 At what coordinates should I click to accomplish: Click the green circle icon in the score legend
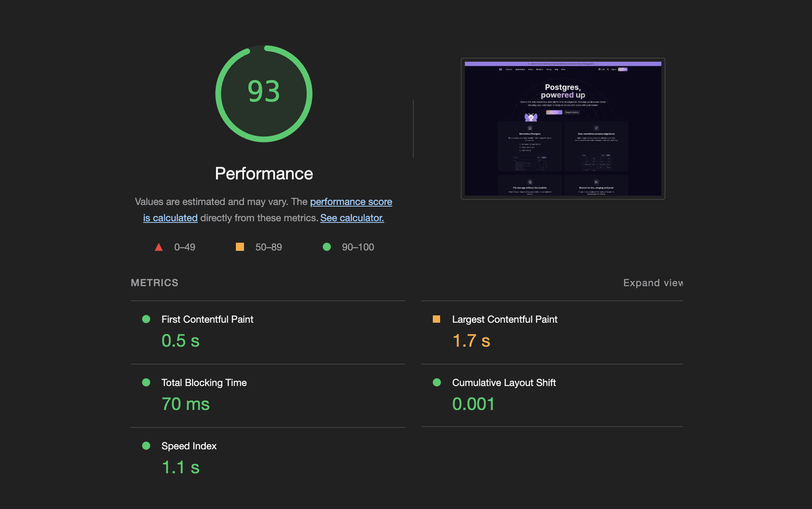[327, 247]
